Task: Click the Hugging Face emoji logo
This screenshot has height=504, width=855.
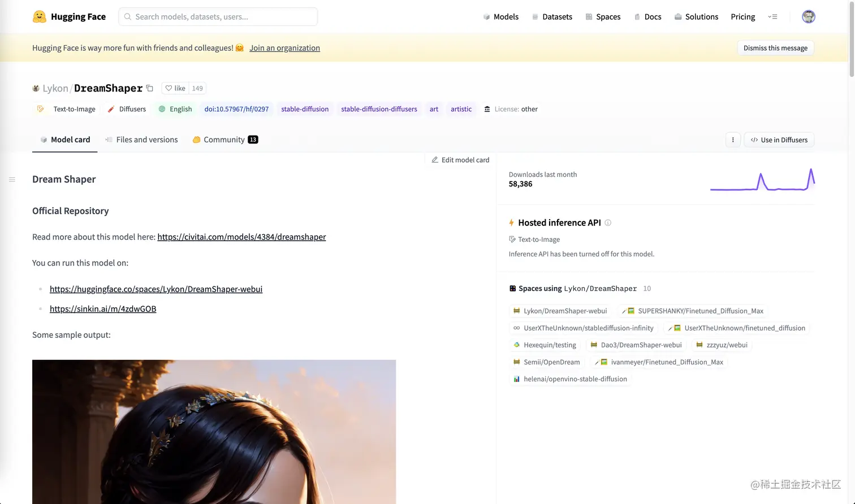Action: [40, 16]
